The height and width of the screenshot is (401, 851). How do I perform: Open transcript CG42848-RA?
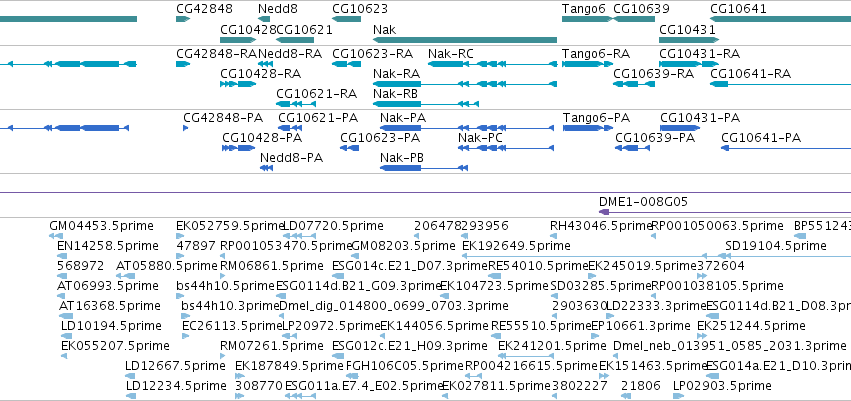(183, 64)
